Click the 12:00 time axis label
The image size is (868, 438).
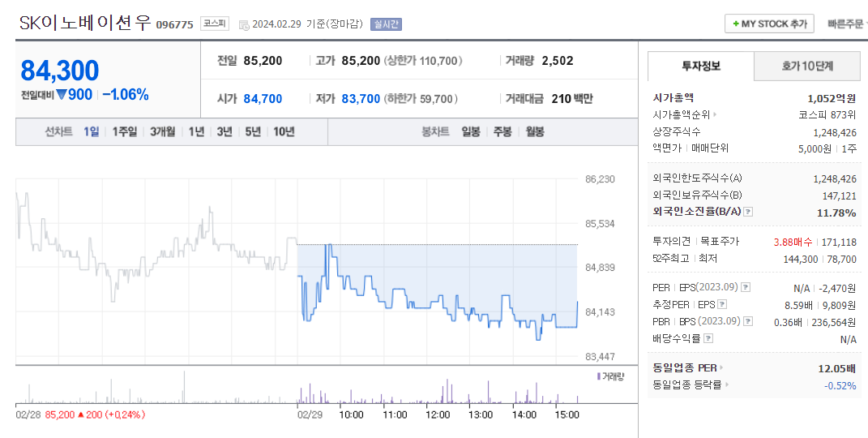[438, 414]
